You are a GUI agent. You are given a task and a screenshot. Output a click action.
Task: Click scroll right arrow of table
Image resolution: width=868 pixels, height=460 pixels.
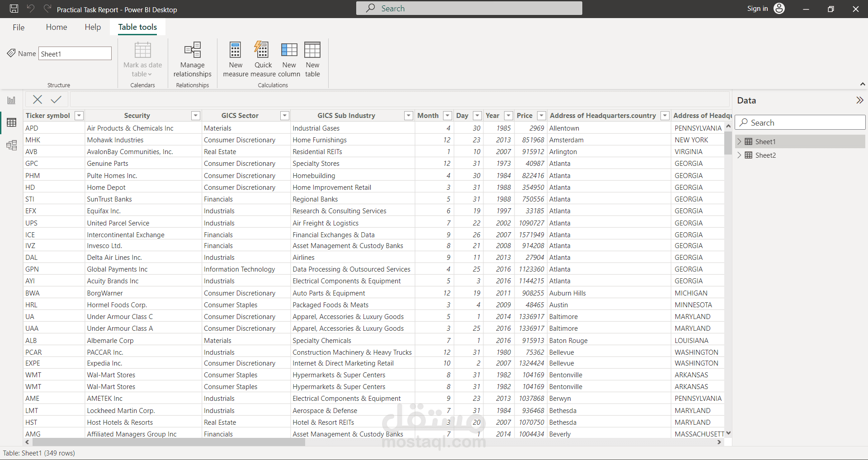[x=719, y=442]
